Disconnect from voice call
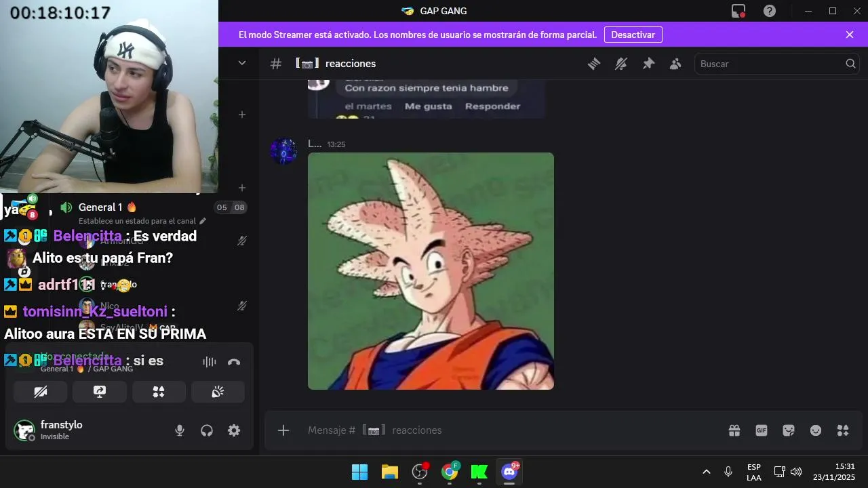Viewport: 868px width, 488px height. 234,362
